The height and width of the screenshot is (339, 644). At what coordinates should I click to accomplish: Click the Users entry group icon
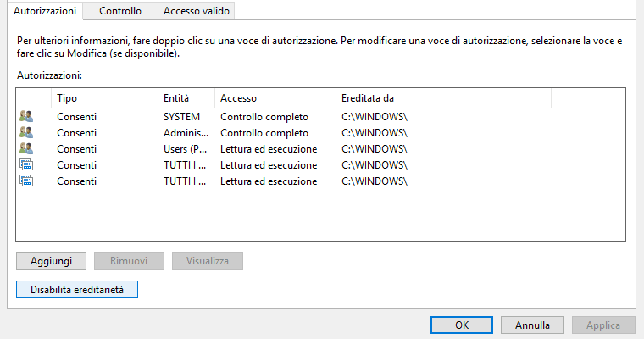(26, 148)
